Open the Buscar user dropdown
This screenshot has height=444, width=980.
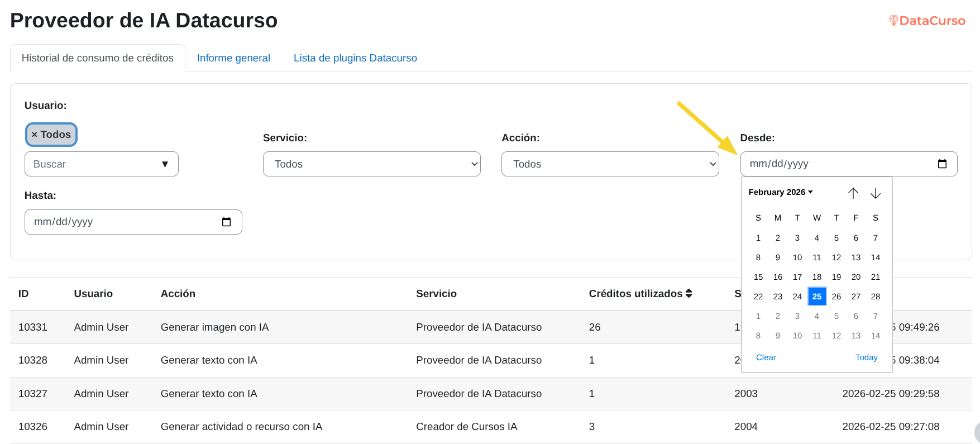101,164
